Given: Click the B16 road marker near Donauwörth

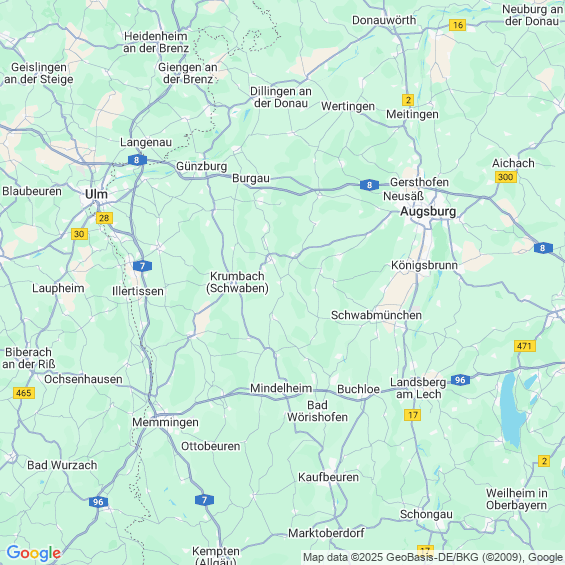Looking at the screenshot, I should tap(457, 25).
